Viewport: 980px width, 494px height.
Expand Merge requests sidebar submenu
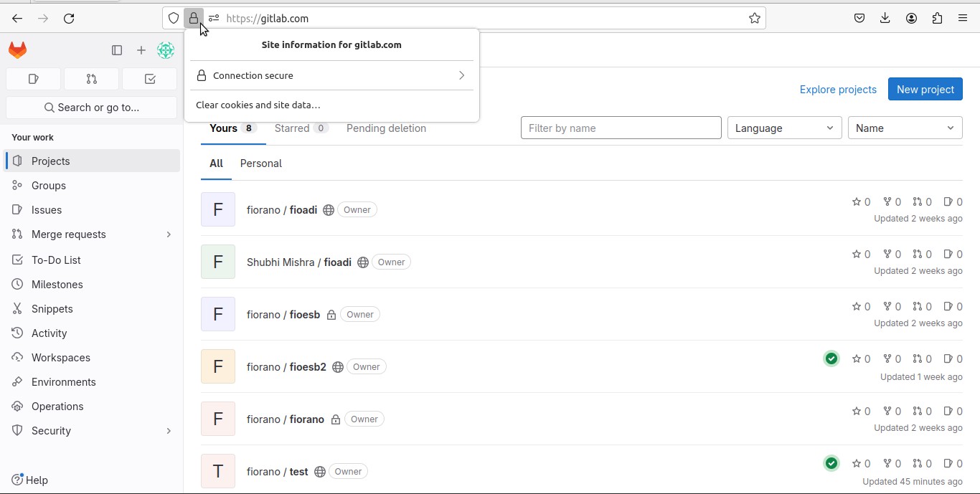tap(169, 234)
